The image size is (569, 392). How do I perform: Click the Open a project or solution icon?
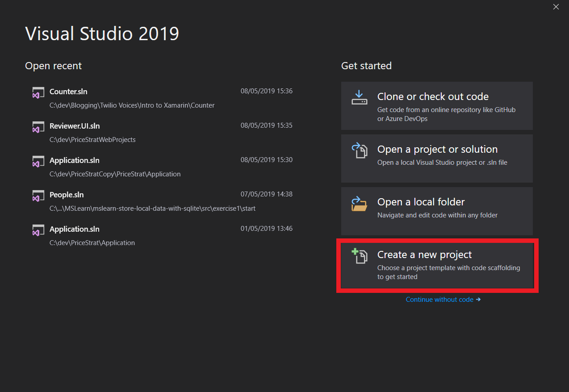click(x=359, y=150)
